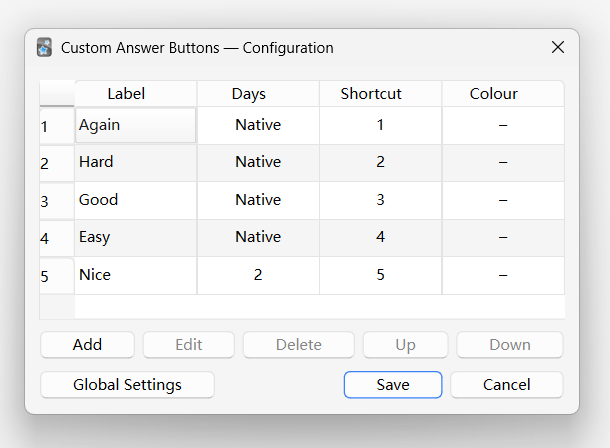This screenshot has width=610, height=448.
Task: Select the colour cell in Nice row
Action: [503, 275]
